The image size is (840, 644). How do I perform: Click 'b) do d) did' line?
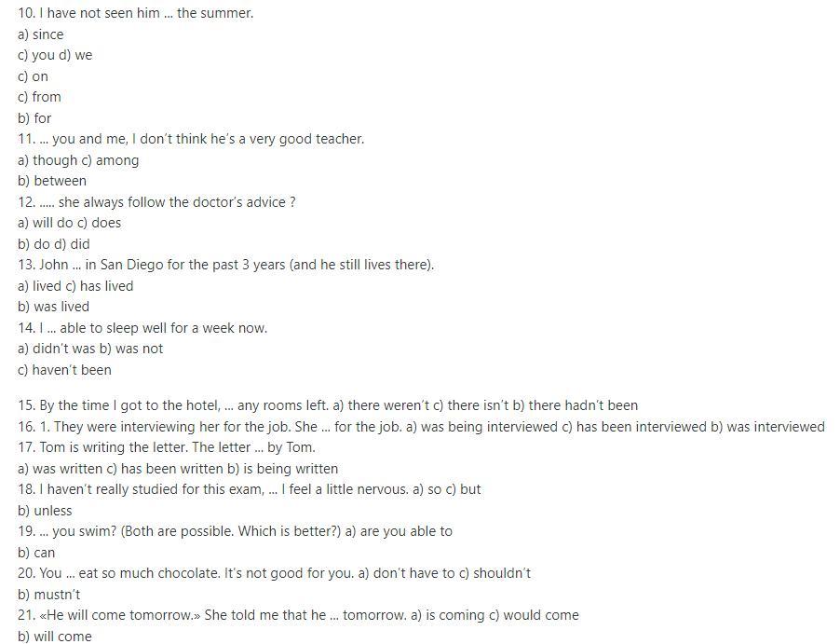click(x=54, y=244)
